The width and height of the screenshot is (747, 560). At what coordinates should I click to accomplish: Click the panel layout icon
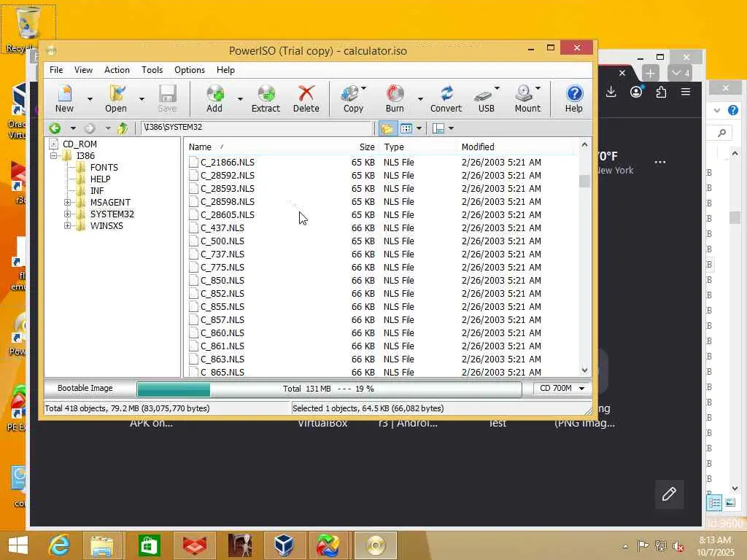point(438,128)
